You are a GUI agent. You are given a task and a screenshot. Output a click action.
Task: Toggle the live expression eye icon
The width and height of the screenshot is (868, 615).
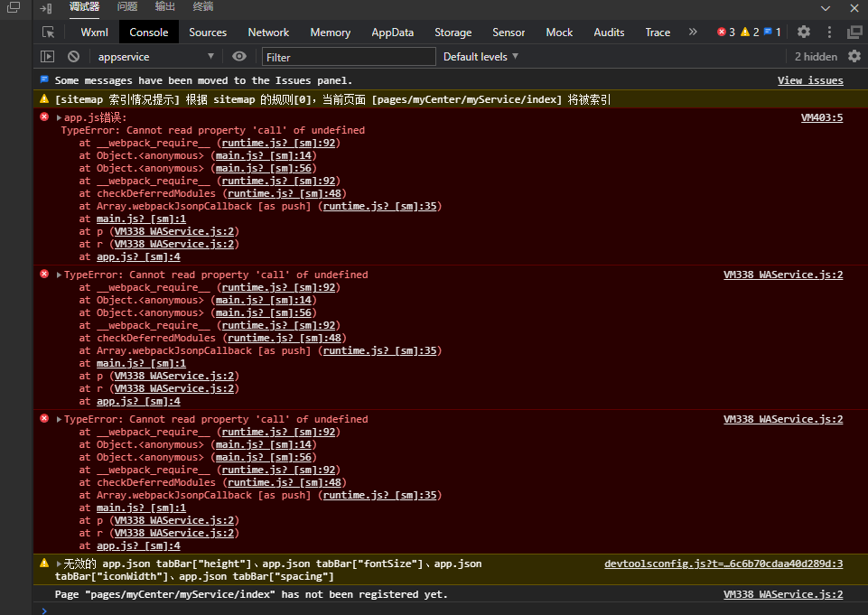pos(238,57)
